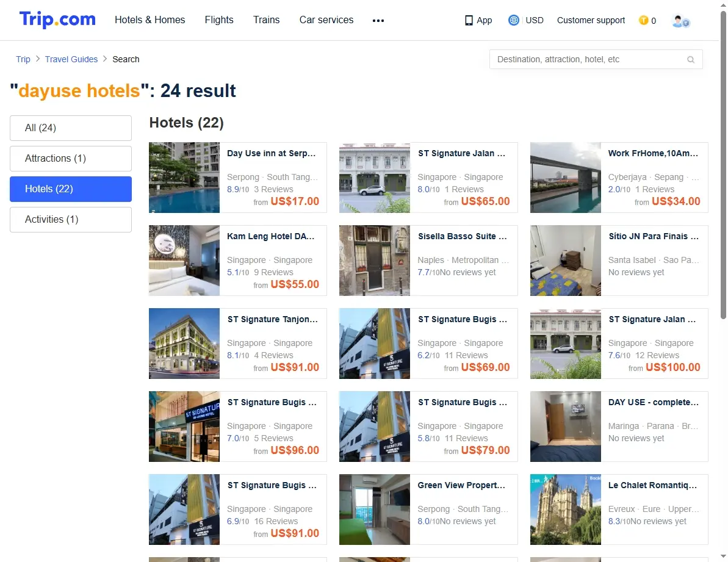Viewport: 728px width, 562px height.
Task: Change currency from USD
Action: pos(535,20)
